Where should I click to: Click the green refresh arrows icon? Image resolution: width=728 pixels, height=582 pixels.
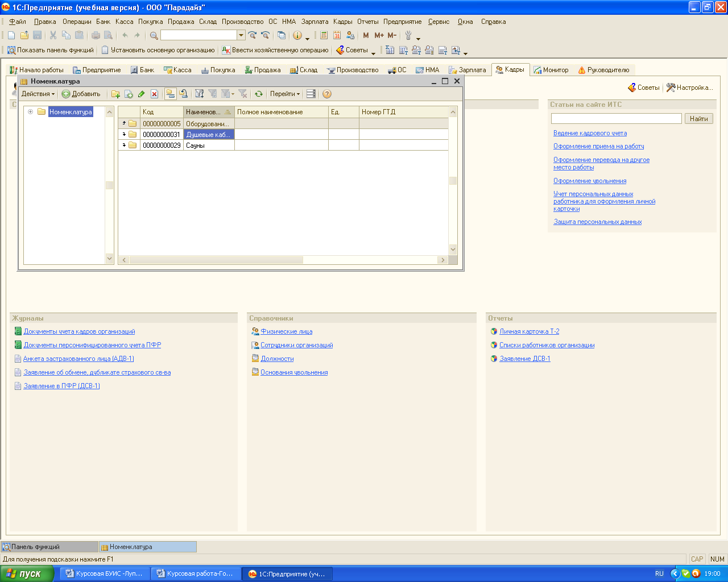coord(259,94)
